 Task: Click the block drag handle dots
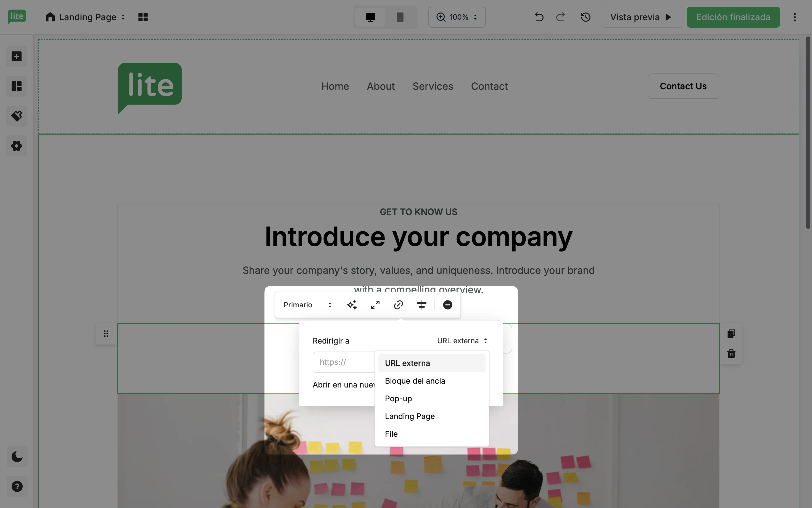[106, 334]
